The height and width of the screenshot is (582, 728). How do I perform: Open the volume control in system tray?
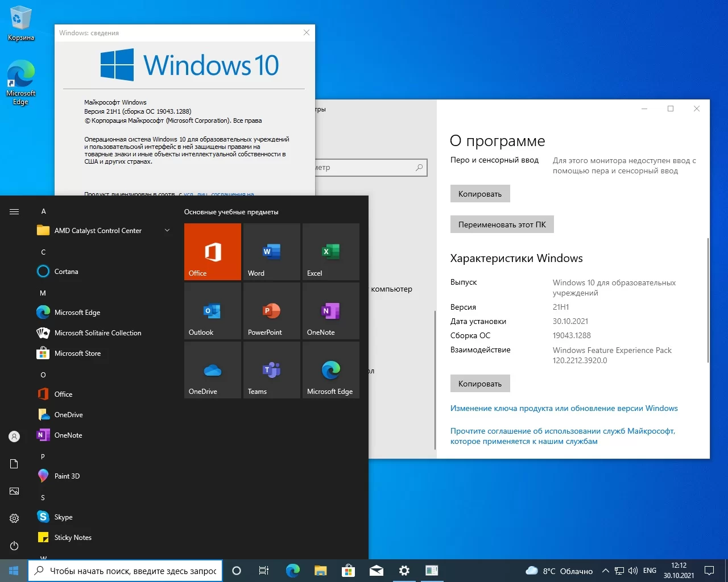[633, 571]
